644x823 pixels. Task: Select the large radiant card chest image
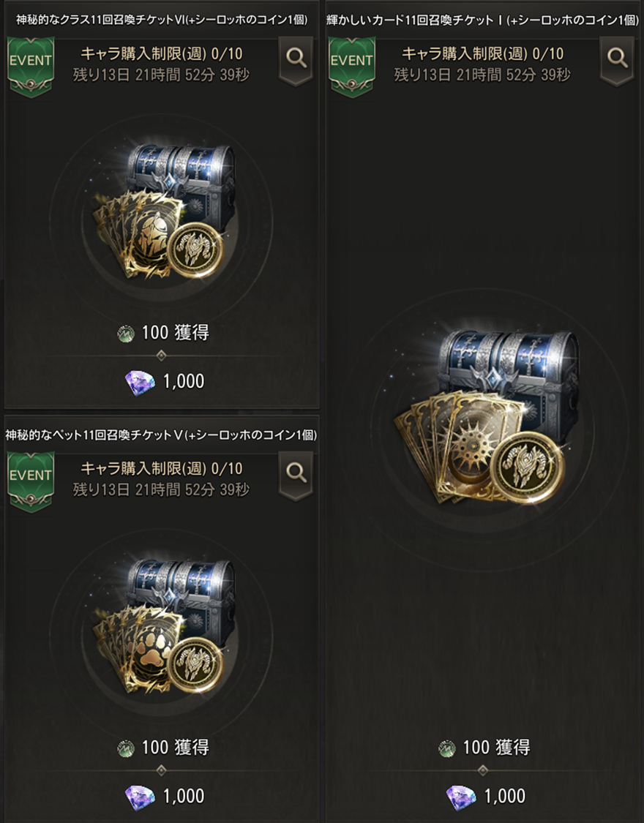[485, 417]
